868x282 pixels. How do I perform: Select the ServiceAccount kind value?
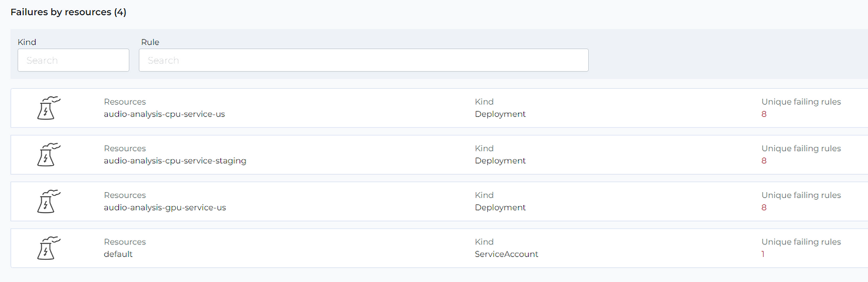click(507, 254)
